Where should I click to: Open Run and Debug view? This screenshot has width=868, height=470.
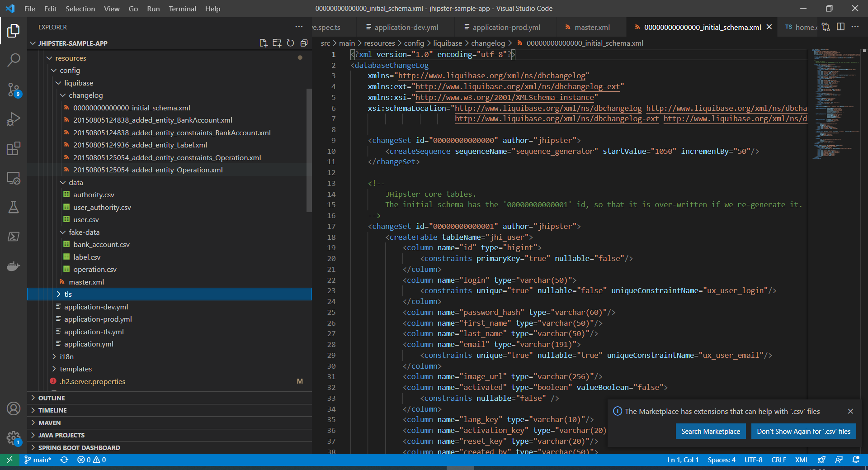click(x=14, y=119)
